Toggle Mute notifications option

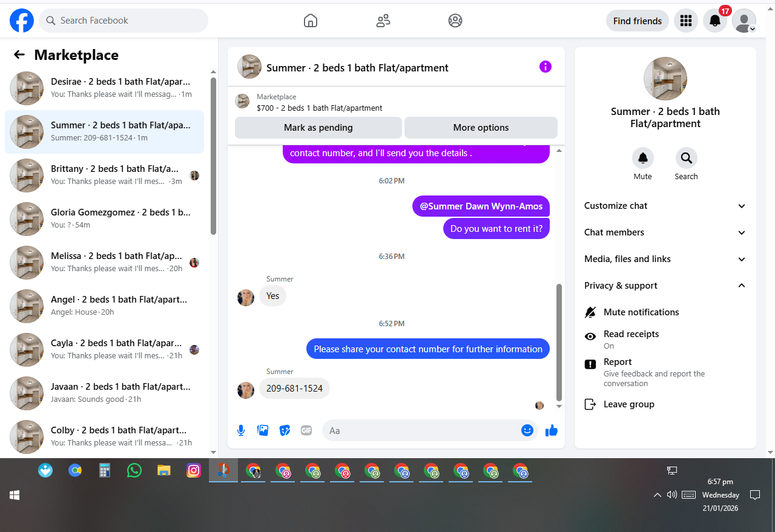665,312
